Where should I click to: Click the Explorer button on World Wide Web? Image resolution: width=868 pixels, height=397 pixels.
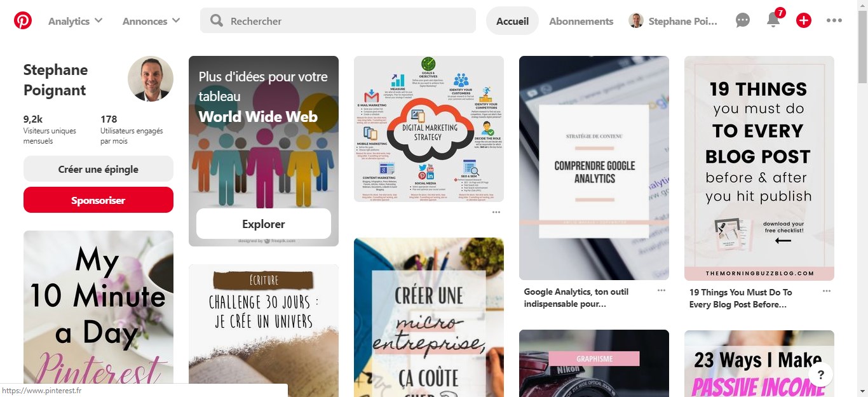pyautogui.click(x=264, y=224)
